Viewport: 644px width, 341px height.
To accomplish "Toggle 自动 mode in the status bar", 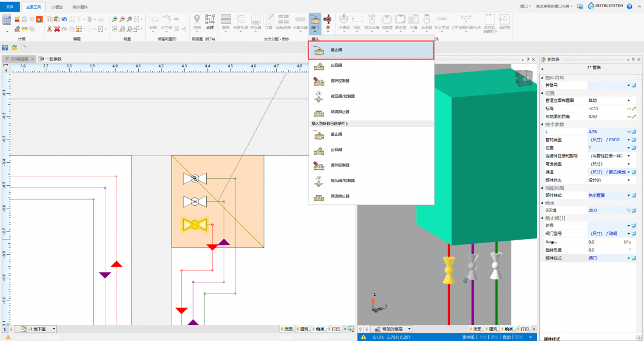I will pyautogui.click(x=505, y=337).
